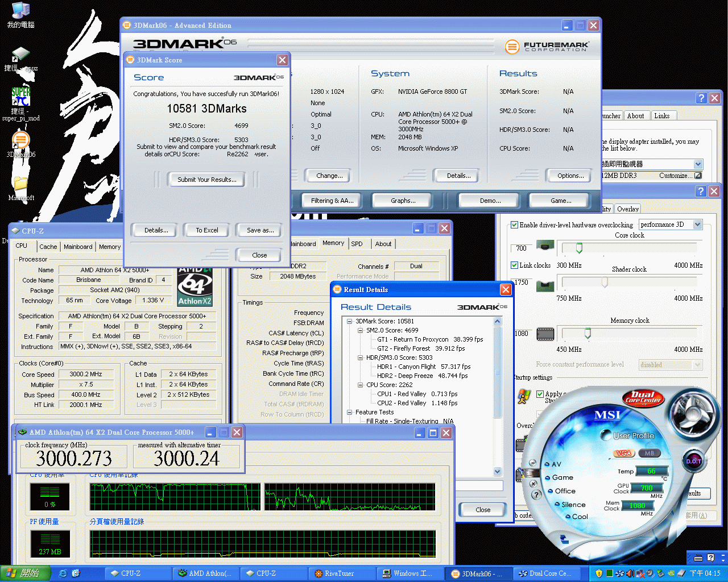728x582 pixels.
Task: Switch to the SPD tab in CPU-Z
Action: point(357,244)
